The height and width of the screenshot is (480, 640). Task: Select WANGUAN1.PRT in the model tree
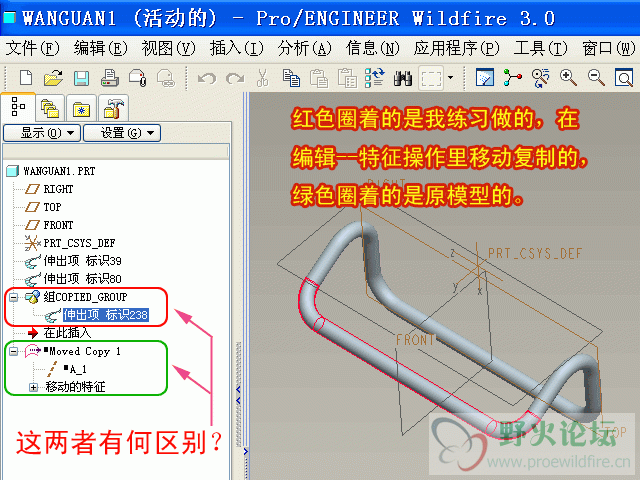pyautogui.click(x=59, y=171)
